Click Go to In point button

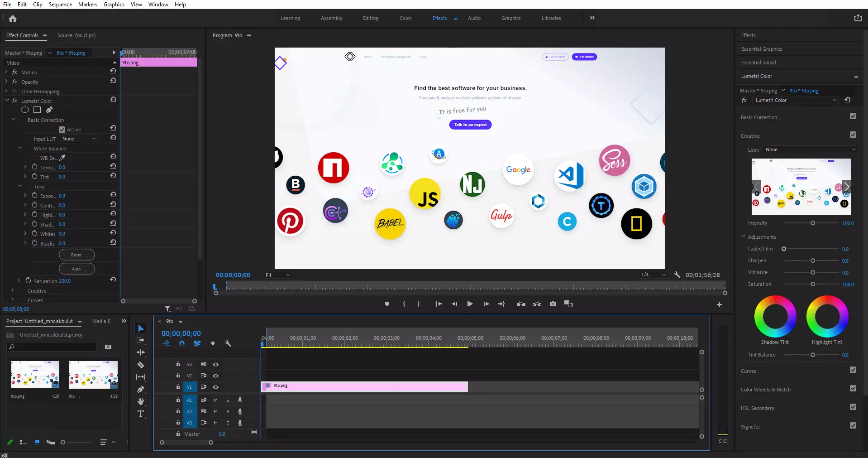pyautogui.click(x=439, y=304)
